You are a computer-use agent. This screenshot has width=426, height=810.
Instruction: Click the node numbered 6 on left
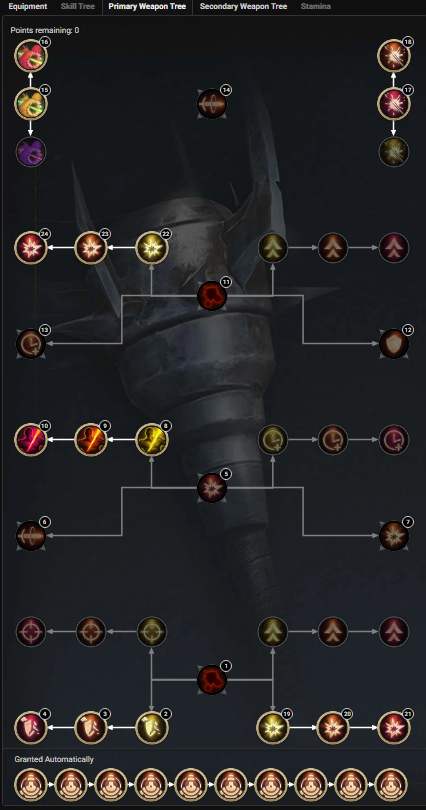tap(31, 536)
